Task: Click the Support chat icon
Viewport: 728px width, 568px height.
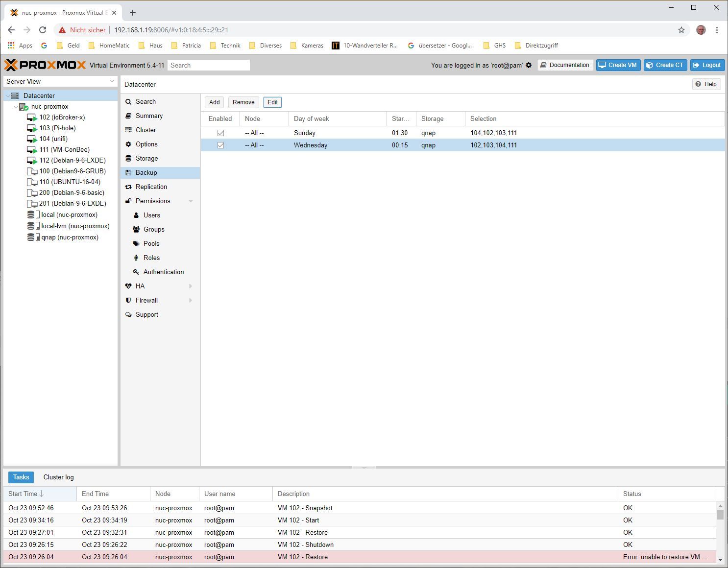Action: 128,314
